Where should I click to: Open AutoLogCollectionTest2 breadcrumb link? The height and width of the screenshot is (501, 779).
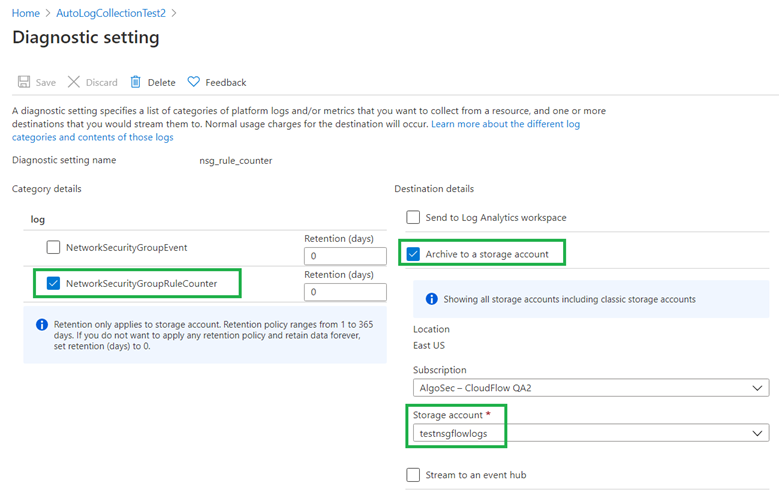click(x=111, y=13)
